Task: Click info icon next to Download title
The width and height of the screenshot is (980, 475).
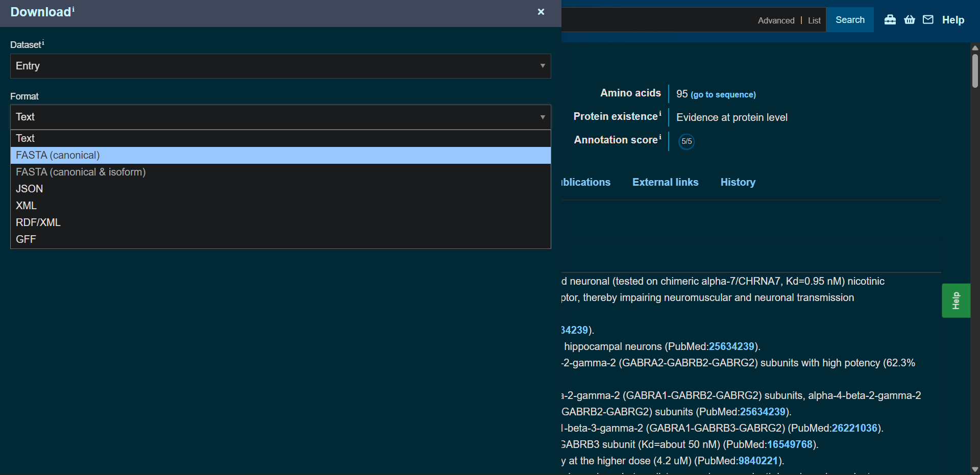Action: tap(73, 9)
